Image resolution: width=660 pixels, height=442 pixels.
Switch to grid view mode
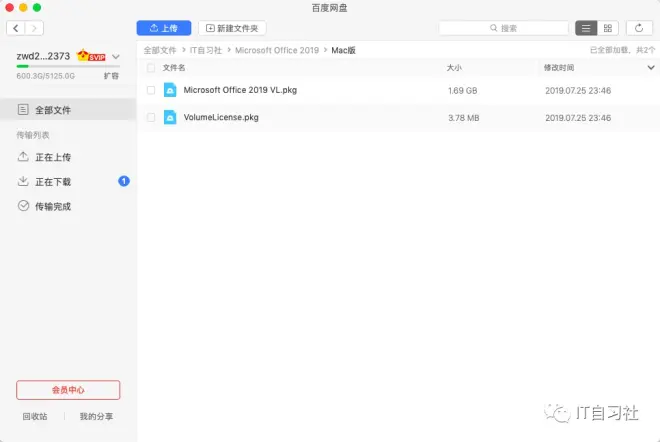point(607,28)
